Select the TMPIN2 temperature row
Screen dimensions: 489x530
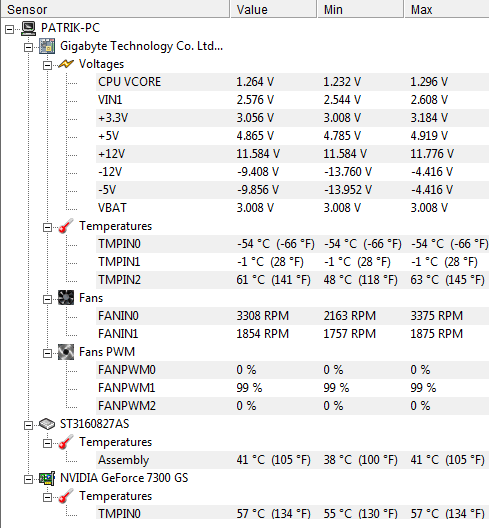click(292, 280)
